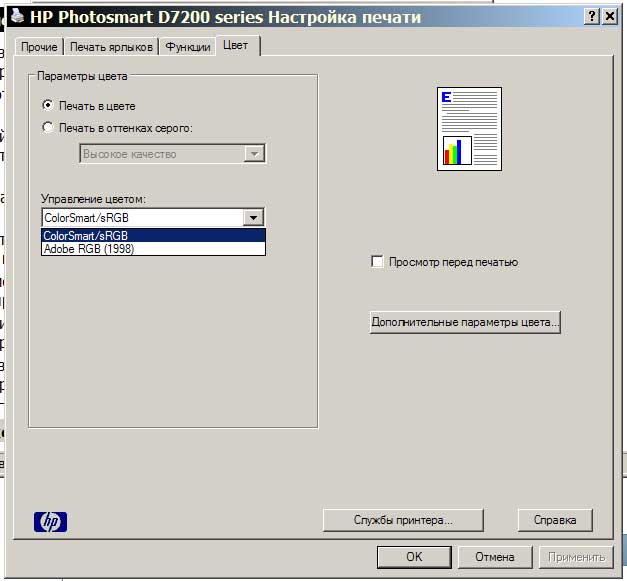Screen dimensions: 627x581
Task: Click the Управление цветом label
Action: point(94,199)
